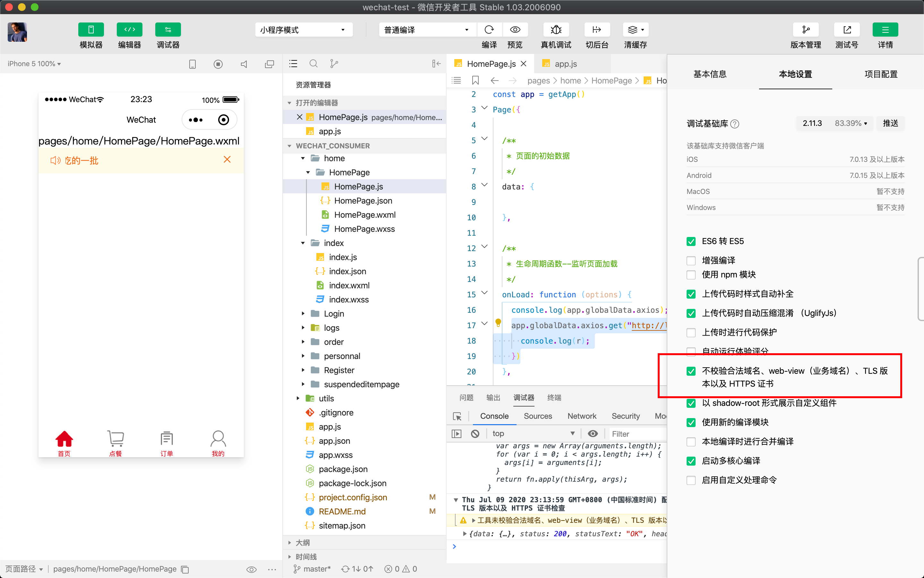Open the Sources devtools tab

(x=538, y=416)
